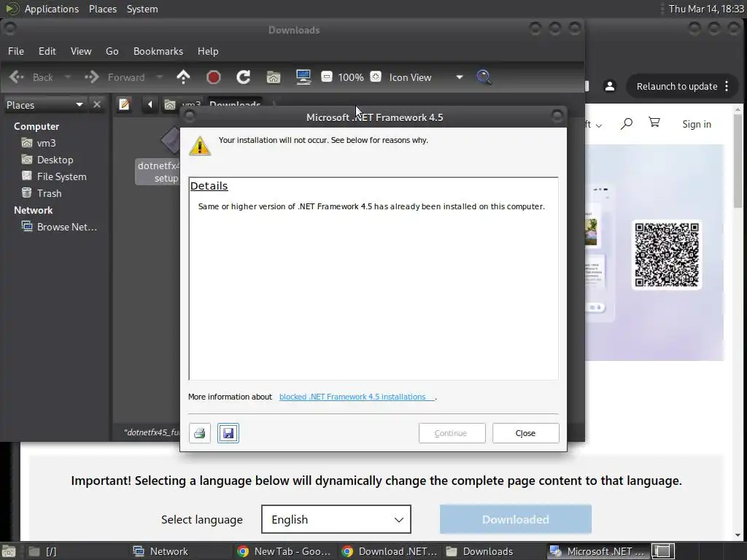Click the red Stop loading icon

[214, 77]
